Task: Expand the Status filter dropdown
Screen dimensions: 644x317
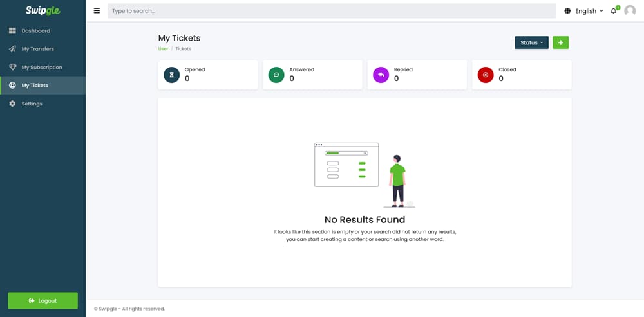Action: point(531,42)
